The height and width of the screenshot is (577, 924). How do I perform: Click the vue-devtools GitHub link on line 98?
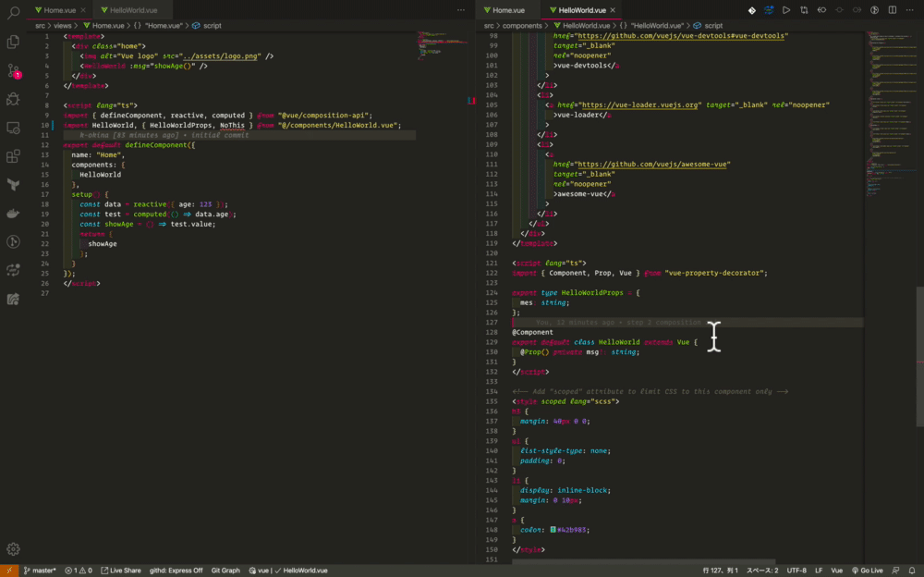pos(683,36)
